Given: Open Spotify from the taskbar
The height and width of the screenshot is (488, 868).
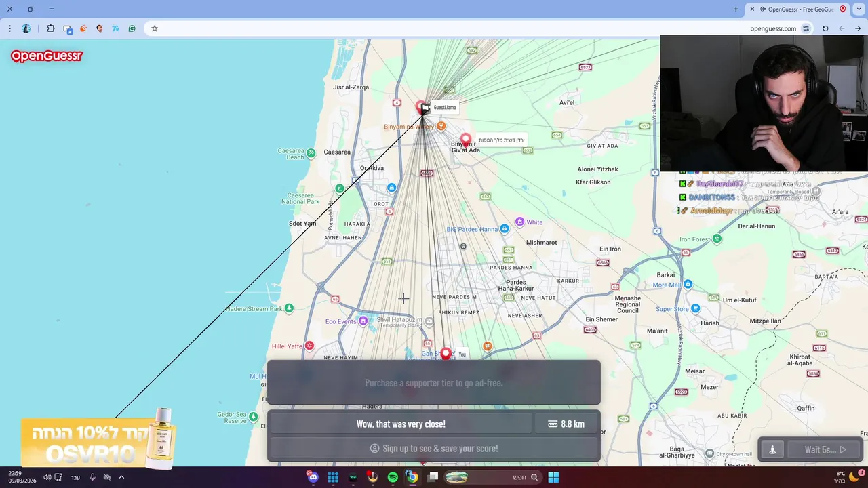Looking at the screenshot, I should pos(393,477).
